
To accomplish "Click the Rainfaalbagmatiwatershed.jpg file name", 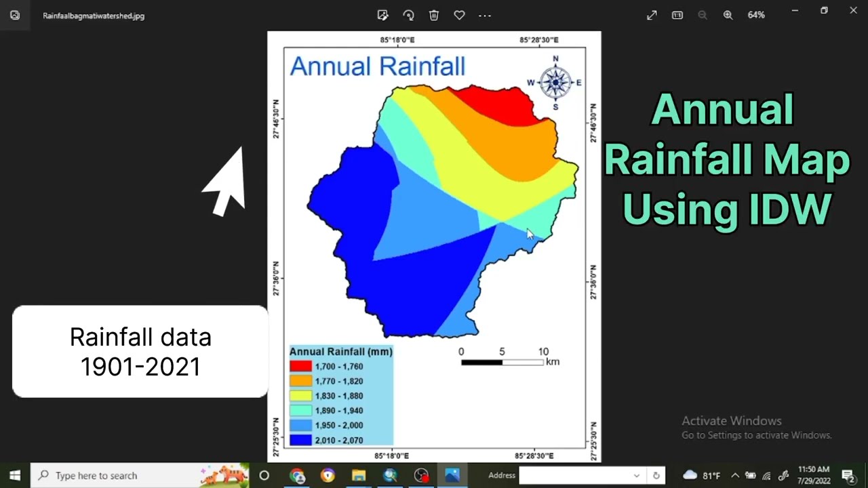I will (x=94, y=16).
